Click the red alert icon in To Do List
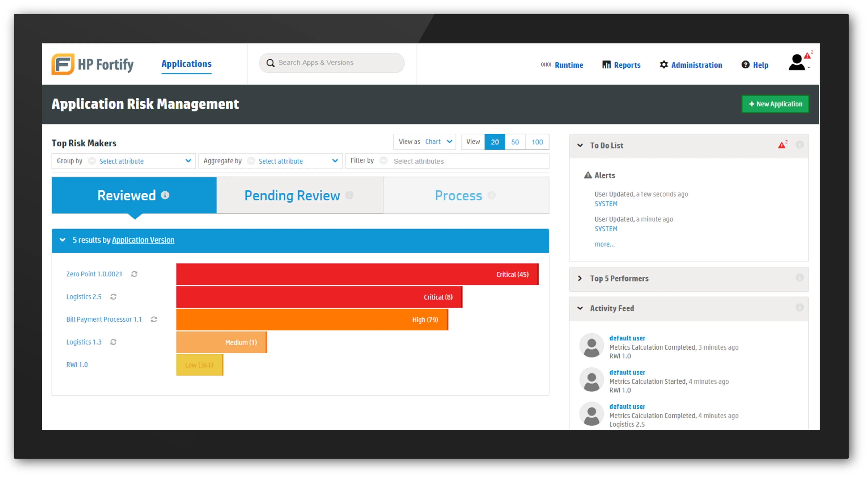The width and height of the screenshot is (868, 478). coord(782,145)
